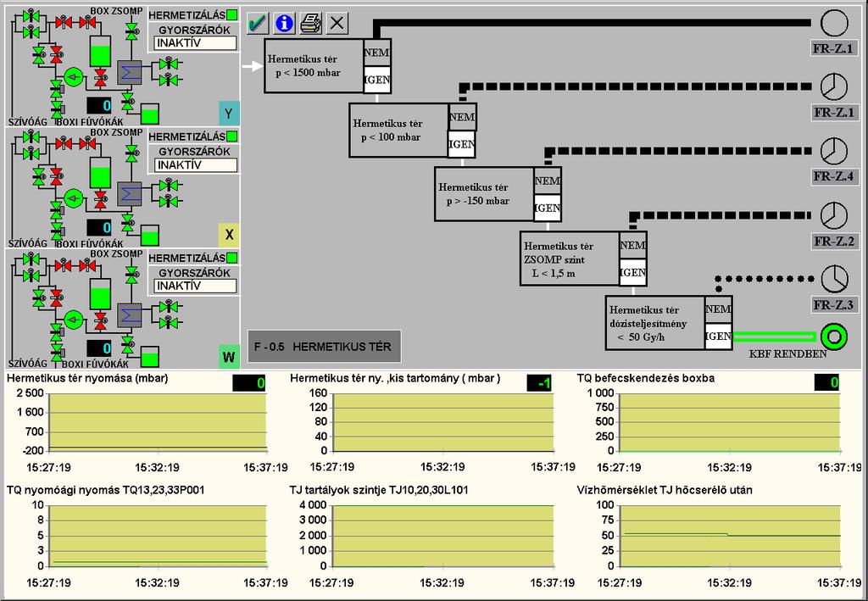The image size is (868, 601).
Task: Select the green pump in panel Y
Action: pos(73,76)
